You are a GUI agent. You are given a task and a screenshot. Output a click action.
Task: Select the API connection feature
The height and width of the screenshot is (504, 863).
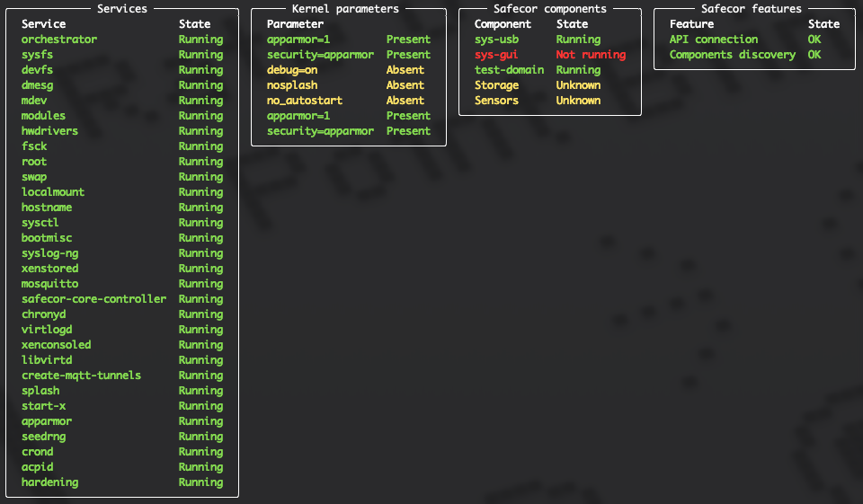pyautogui.click(x=713, y=40)
